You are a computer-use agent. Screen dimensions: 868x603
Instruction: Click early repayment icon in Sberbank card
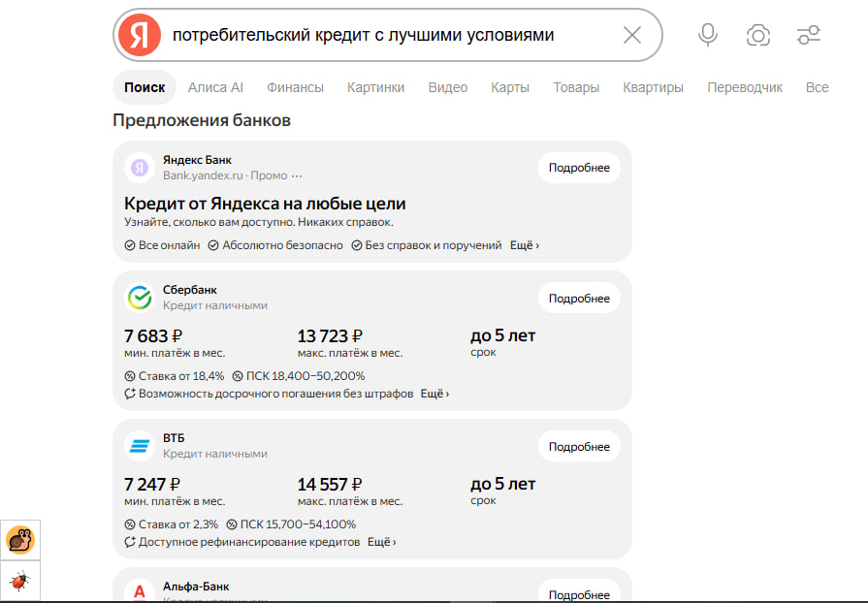click(130, 394)
